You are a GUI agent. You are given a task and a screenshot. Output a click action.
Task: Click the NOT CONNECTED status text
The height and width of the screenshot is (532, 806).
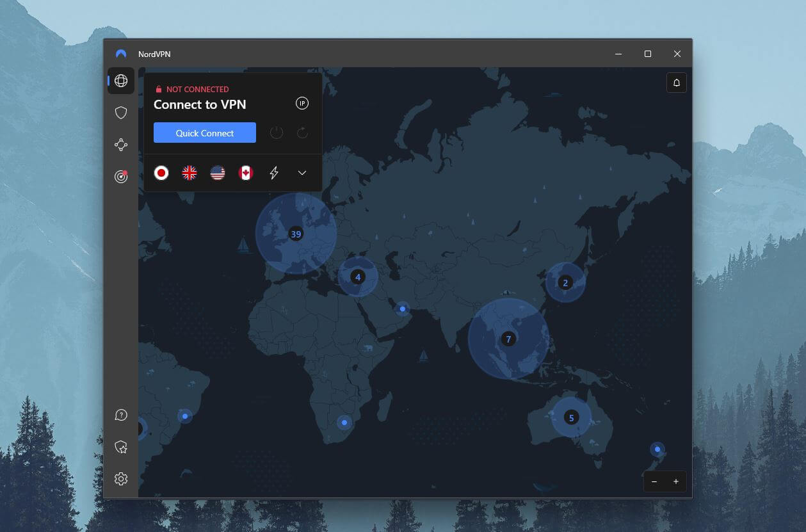(x=197, y=90)
